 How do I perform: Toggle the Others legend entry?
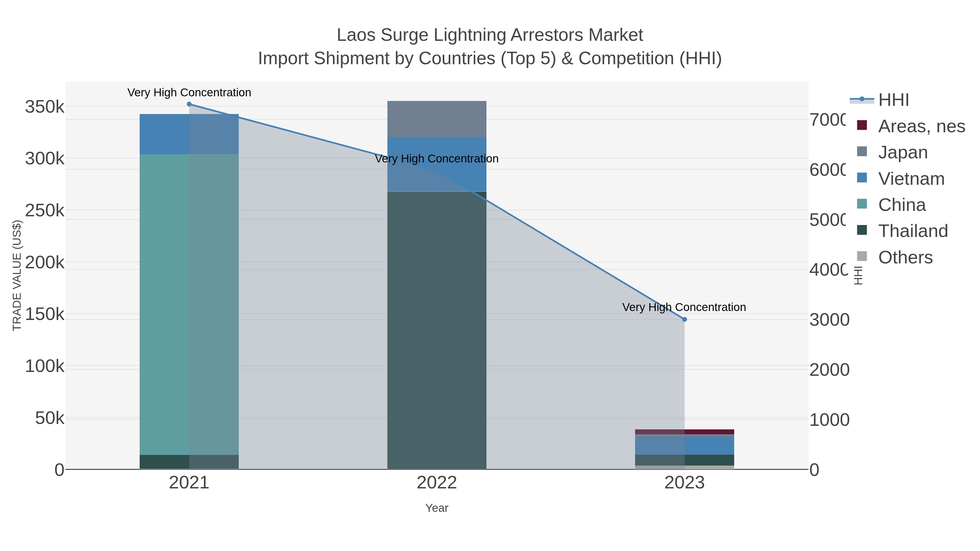895,257
